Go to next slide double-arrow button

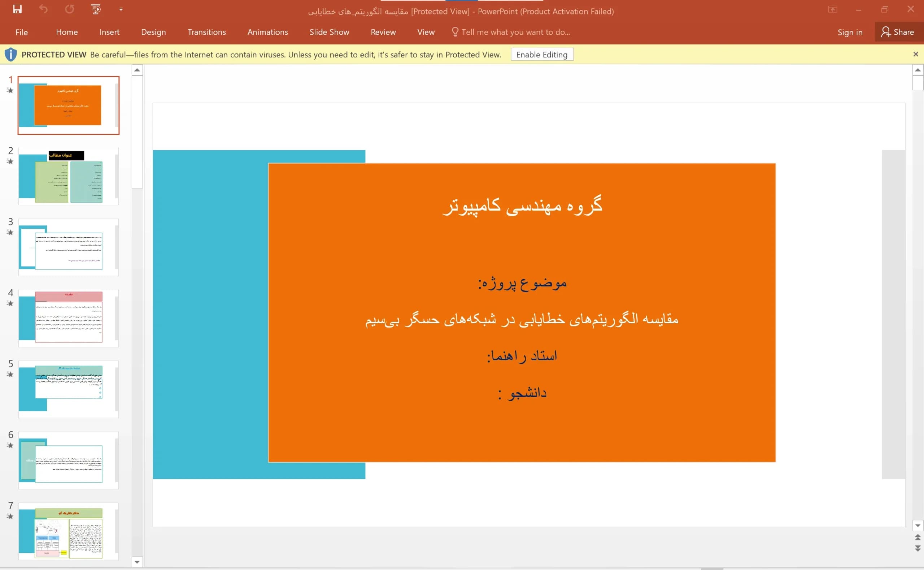(918, 548)
